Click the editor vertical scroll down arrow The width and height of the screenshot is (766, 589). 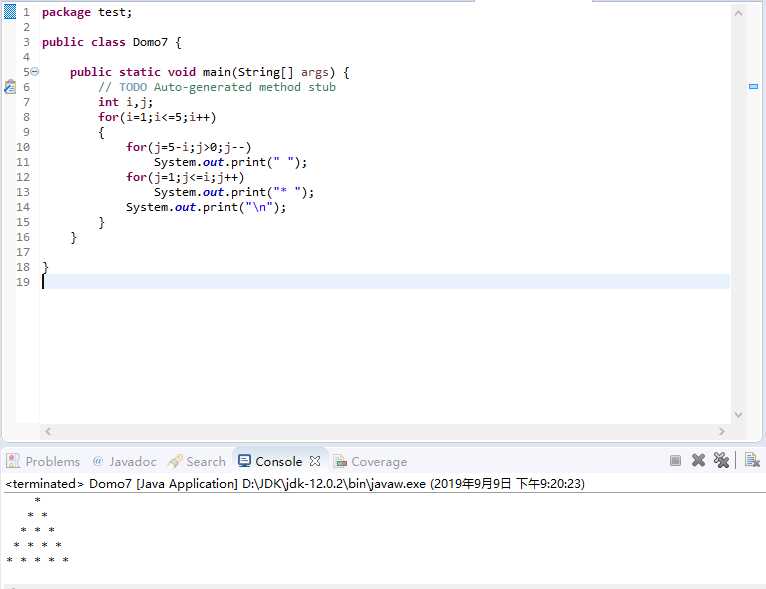pyautogui.click(x=738, y=415)
